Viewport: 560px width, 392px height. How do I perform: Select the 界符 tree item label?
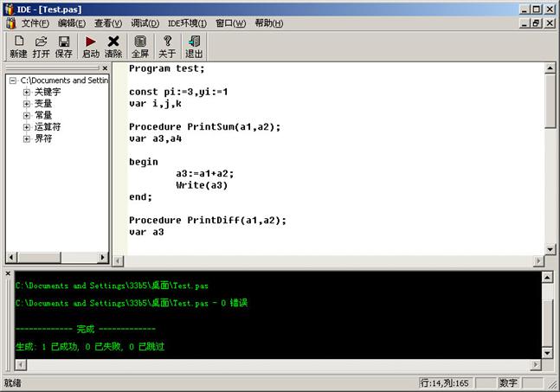pos(43,138)
